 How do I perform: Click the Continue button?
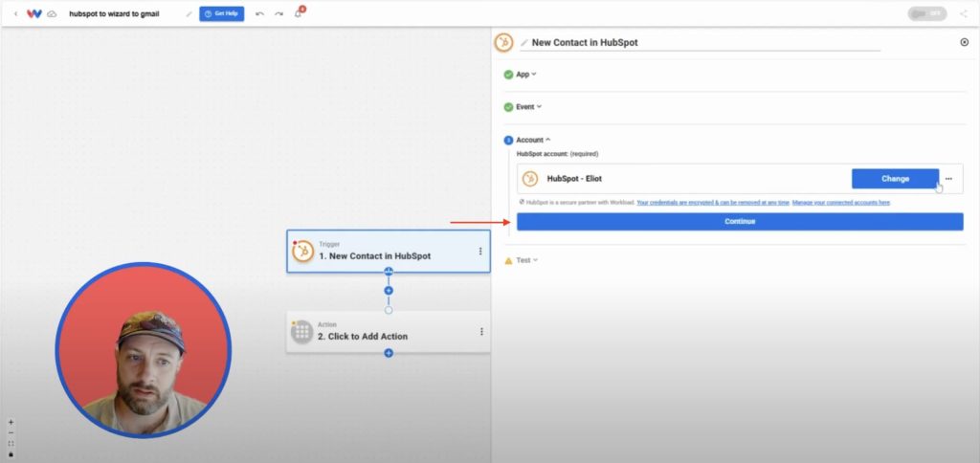[x=740, y=222]
